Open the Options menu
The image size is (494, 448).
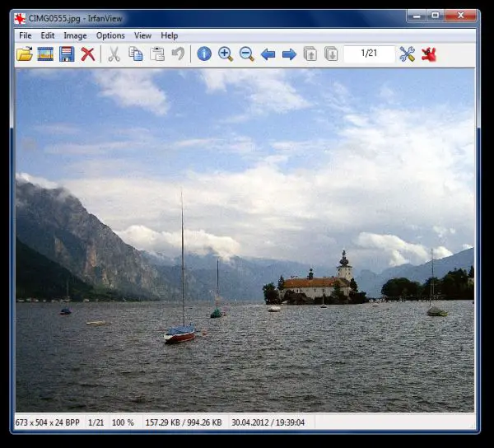coord(110,35)
